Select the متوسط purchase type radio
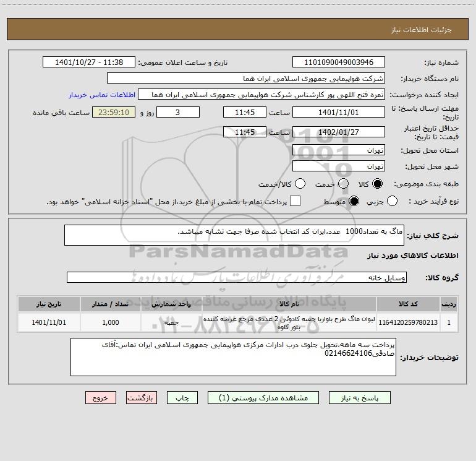Viewport: 476px width, 461px height. (354, 201)
